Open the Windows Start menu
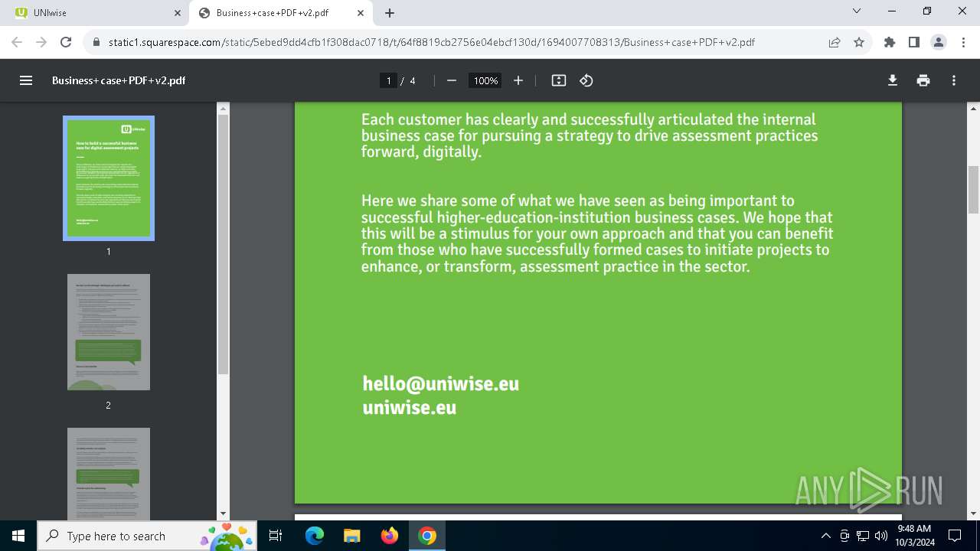The image size is (980, 551). (18, 536)
